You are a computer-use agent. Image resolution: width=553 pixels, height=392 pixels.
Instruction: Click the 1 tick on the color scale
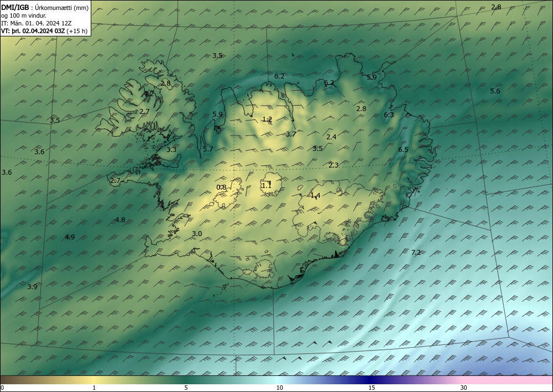94,388
